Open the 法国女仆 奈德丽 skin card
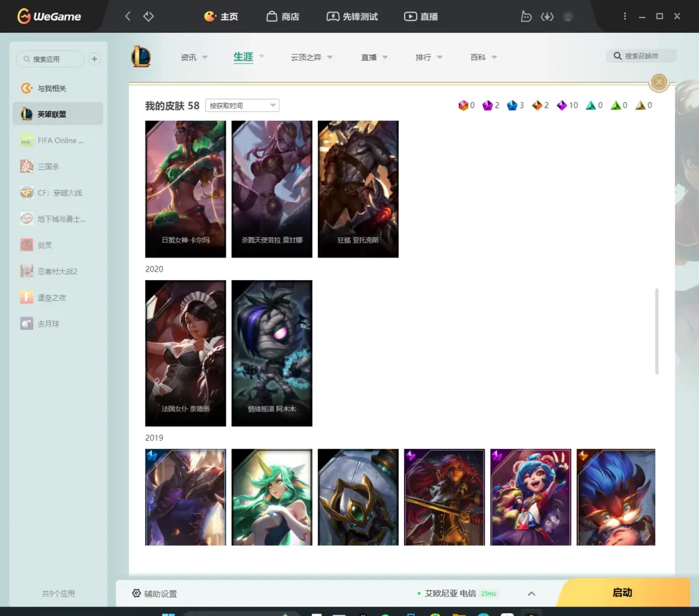 point(186,353)
